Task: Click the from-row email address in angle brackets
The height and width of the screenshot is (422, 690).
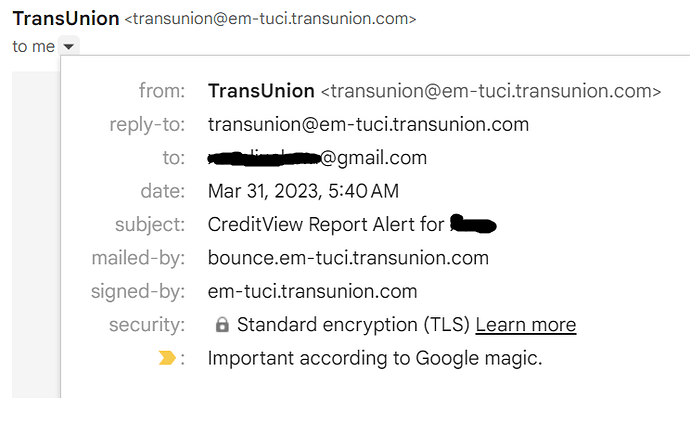Action: click(491, 91)
